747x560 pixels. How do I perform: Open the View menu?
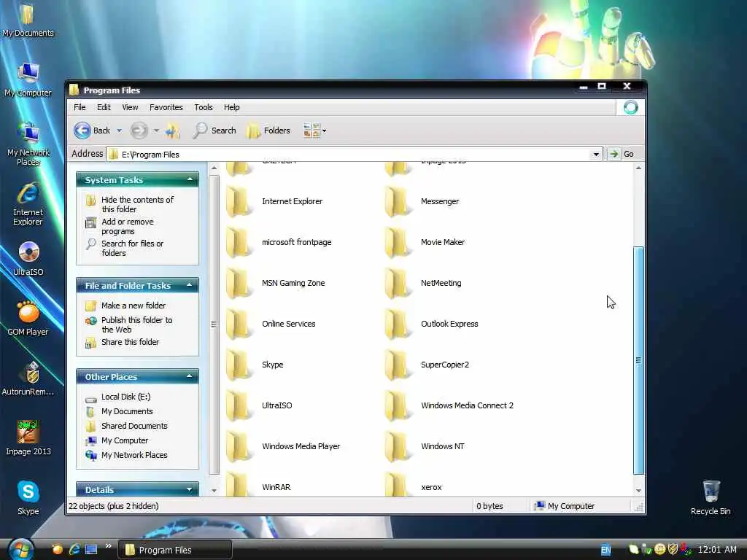click(x=130, y=107)
